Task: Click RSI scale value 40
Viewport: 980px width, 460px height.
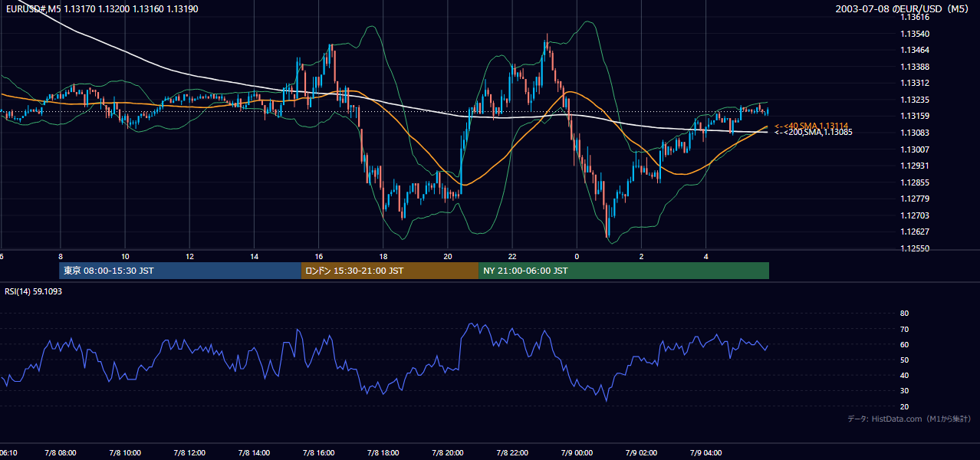Action: click(x=904, y=376)
